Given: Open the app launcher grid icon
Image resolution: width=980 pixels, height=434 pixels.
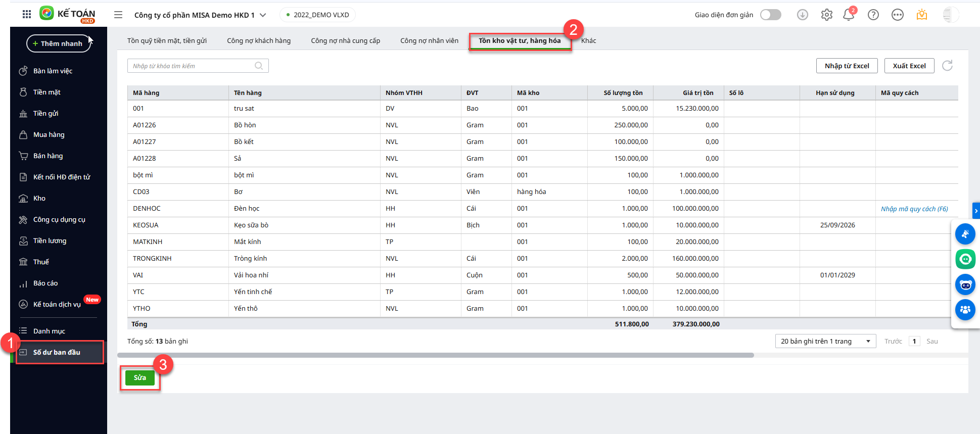Looking at the screenshot, I should click(x=27, y=15).
